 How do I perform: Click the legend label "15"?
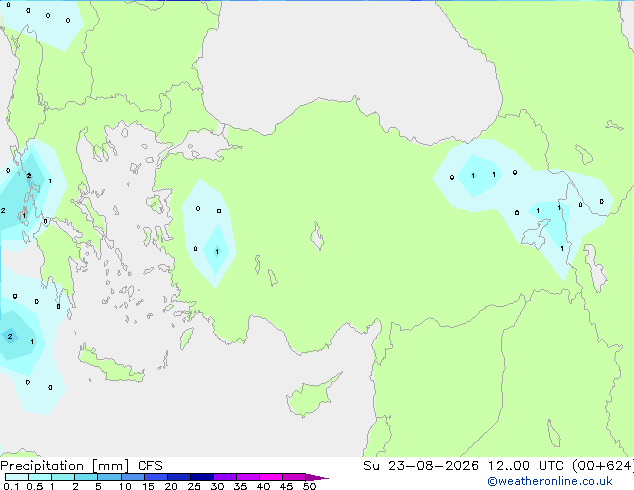[148, 486]
